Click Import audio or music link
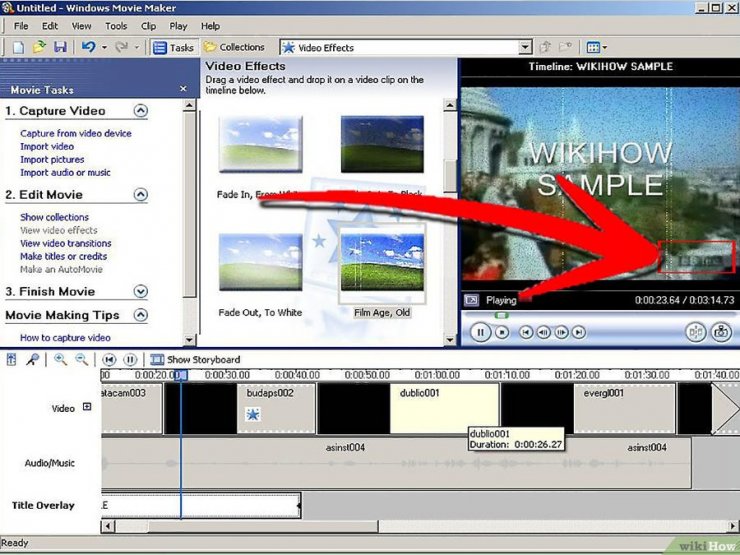This screenshot has height=555, width=740. pos(65,173)
